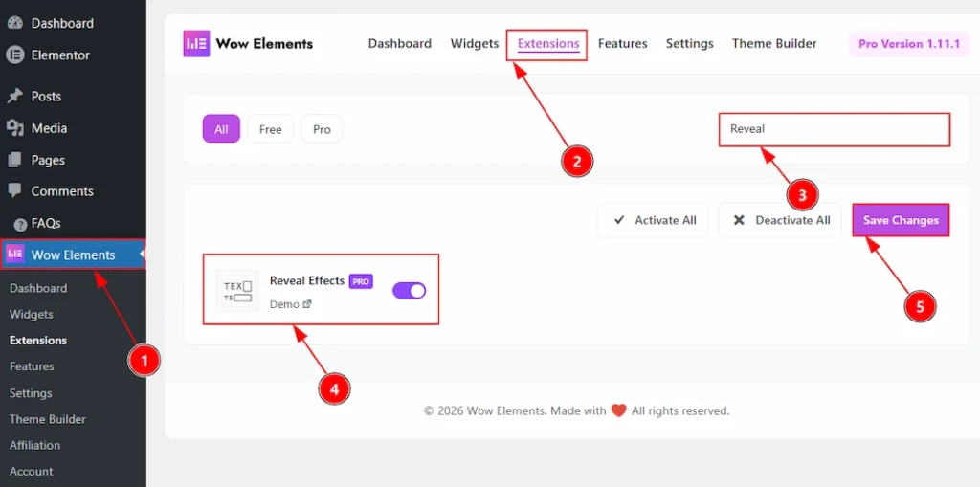The image size is (980, 487).
Task: Open Comments in the sidebar menu
Action: 62,191
